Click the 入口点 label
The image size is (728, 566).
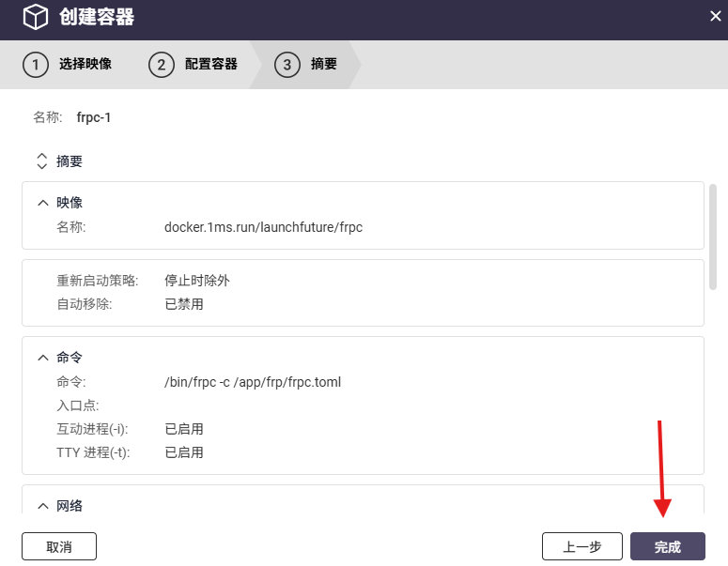(78, 405)
